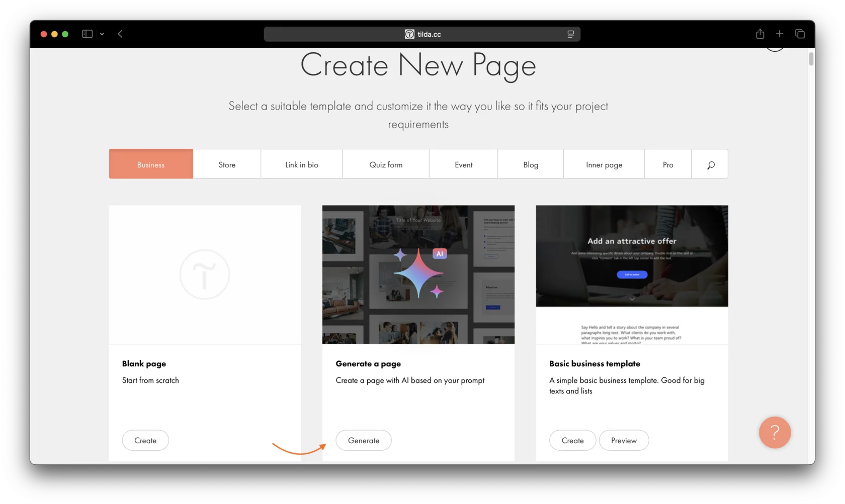Click the page vertical scrollbar
The image size is (845, 504).
click(x=811, y=59)
